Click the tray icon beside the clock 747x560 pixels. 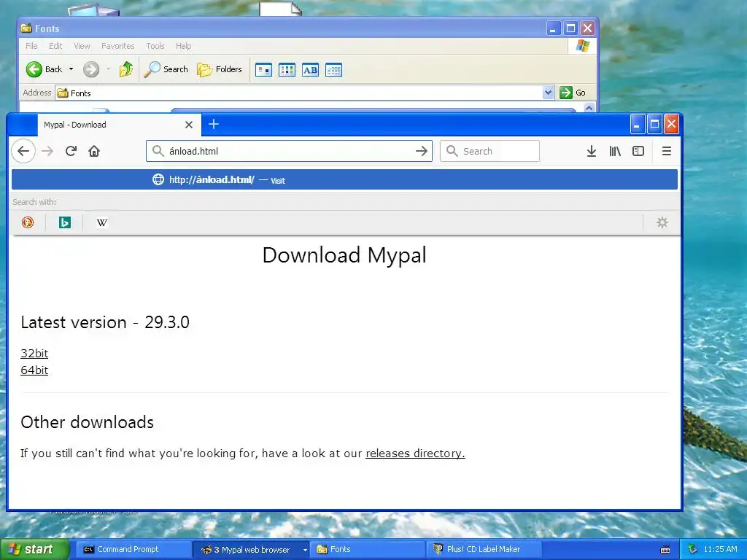[x=693, y=549]
